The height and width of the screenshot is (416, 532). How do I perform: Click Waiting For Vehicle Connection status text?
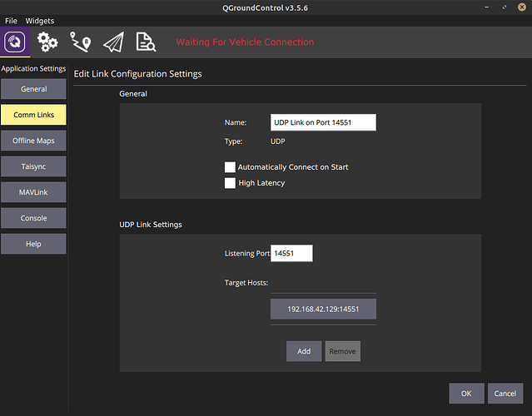(245, 42)
